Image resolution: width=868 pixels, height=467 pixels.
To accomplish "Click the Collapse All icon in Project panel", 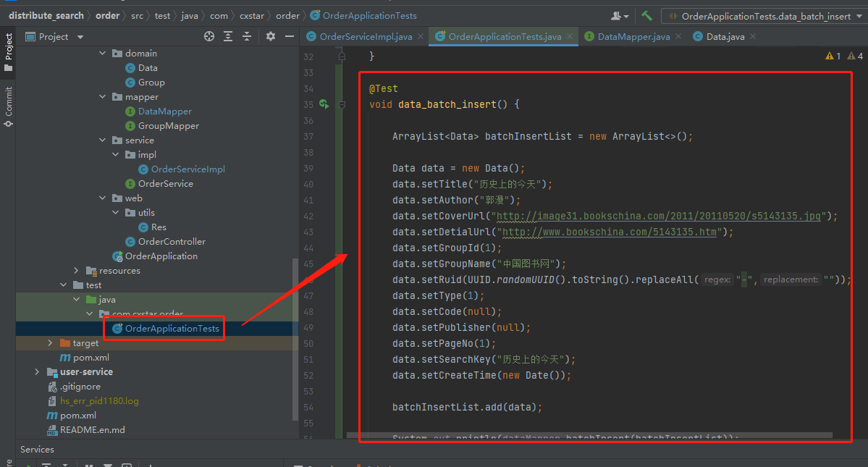I will tap(247, 36).
